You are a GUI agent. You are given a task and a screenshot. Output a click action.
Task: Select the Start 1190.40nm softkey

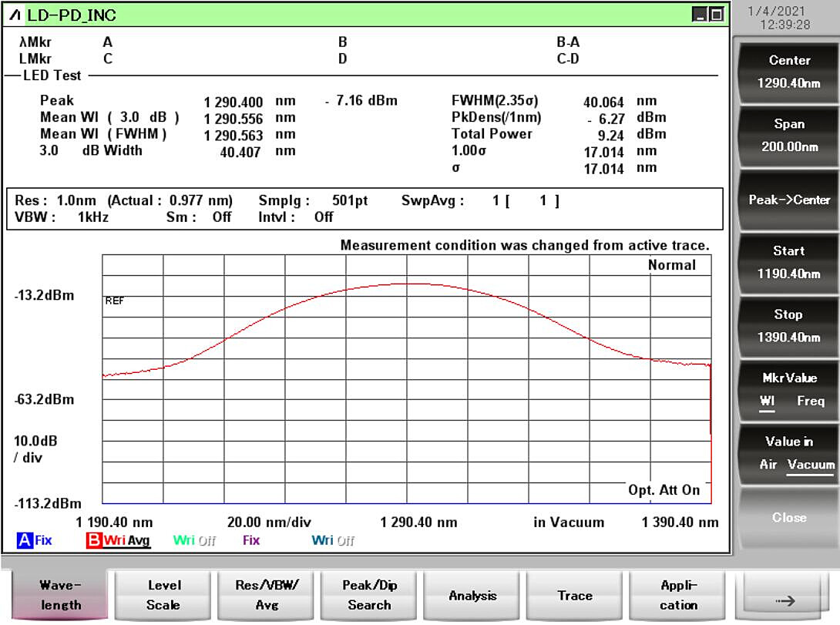coord(789,262)
